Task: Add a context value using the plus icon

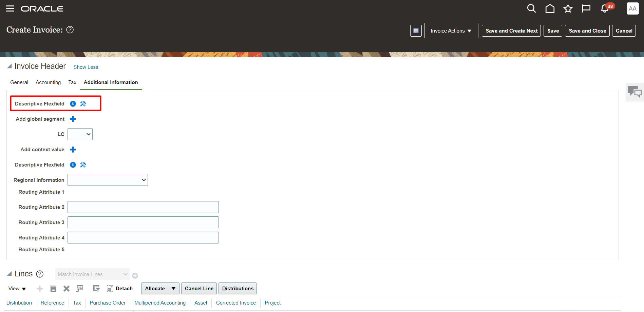Action: (73, 149)
